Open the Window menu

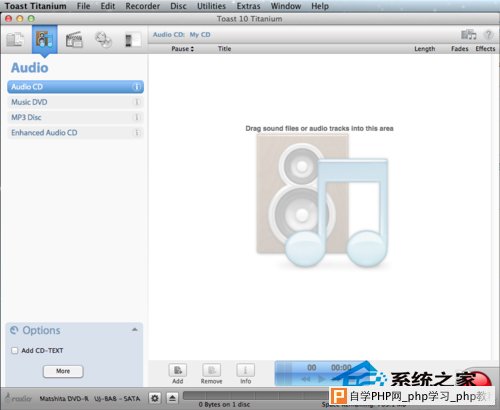286,6
